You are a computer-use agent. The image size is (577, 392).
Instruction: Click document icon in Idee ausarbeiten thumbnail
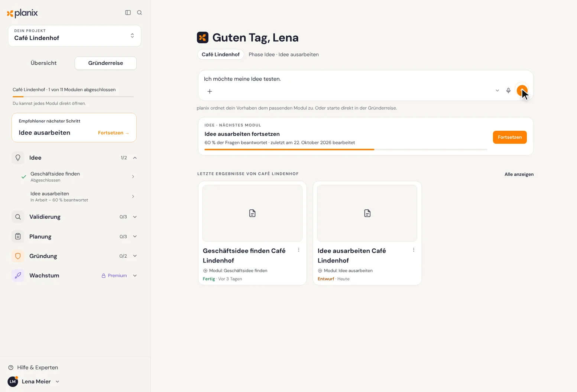click(367, 213)
